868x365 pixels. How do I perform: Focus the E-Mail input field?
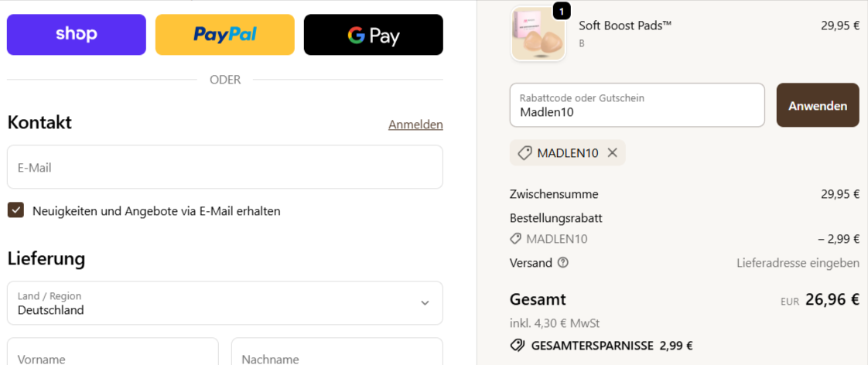224,167
